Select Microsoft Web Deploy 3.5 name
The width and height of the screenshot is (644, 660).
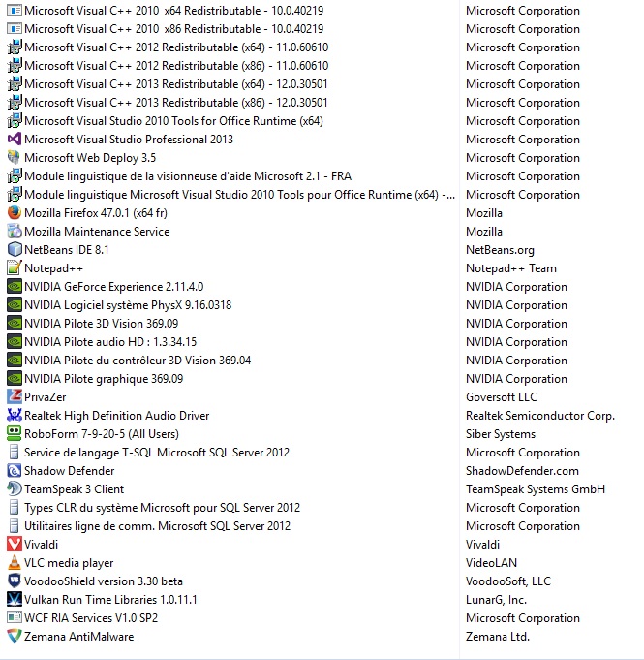point(90,158)
